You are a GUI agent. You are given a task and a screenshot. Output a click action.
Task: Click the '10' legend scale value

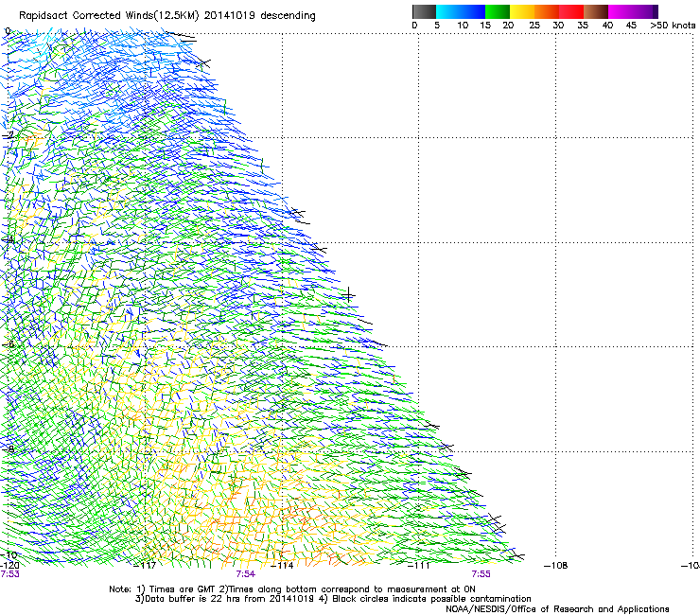click(463, 26)
